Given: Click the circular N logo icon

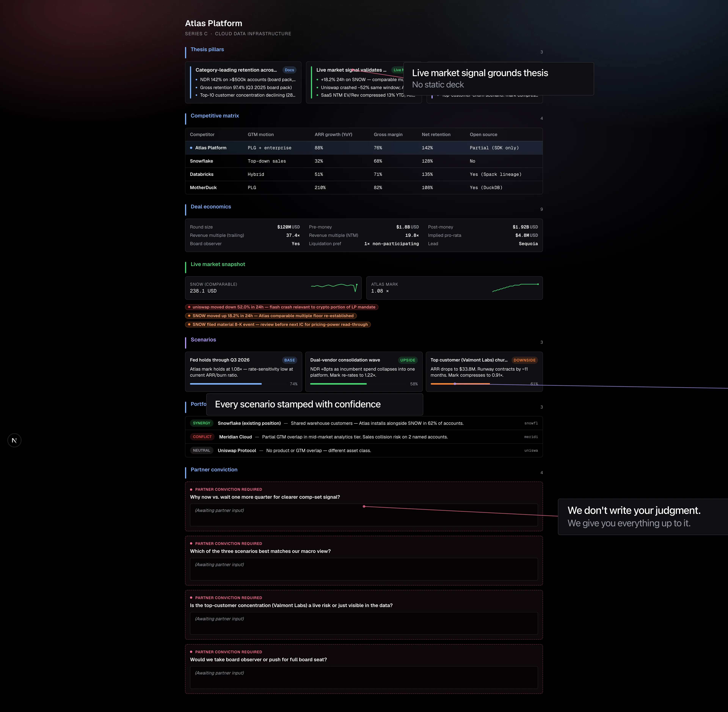Looking at the screenshot, I should point(14,440).
